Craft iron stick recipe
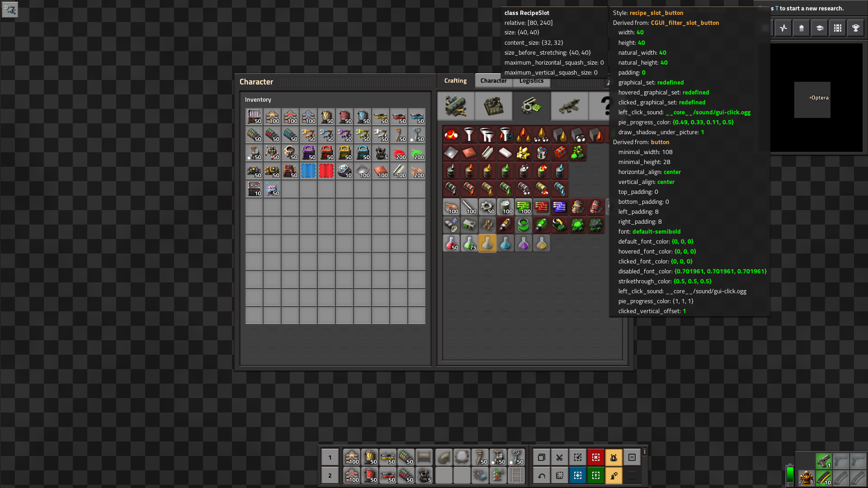 [469, 207]
